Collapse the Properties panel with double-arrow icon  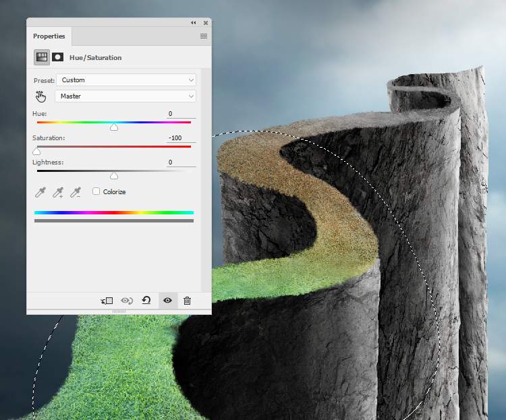coord(194,22)
